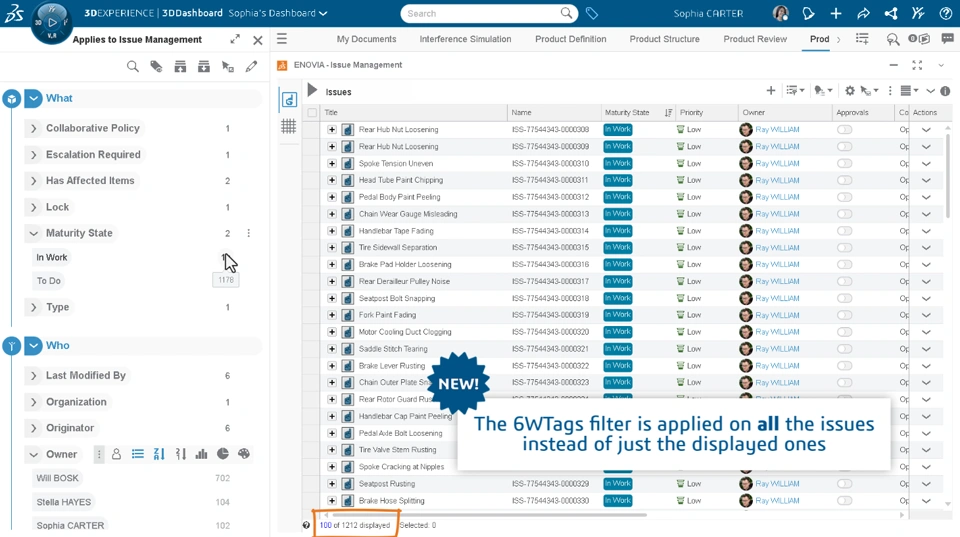
Task: Switch to the Product Definition tab
Action: [571, 39]
